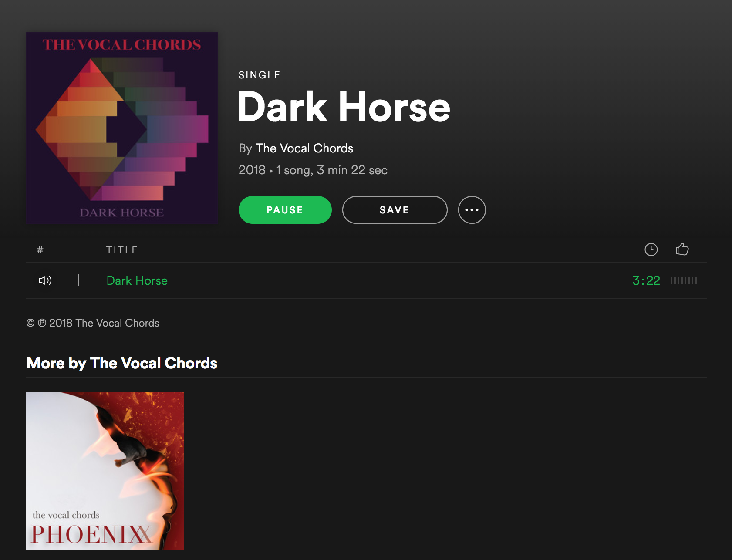Pause playback with the green PAUSE button

click(x=285, y=210)
